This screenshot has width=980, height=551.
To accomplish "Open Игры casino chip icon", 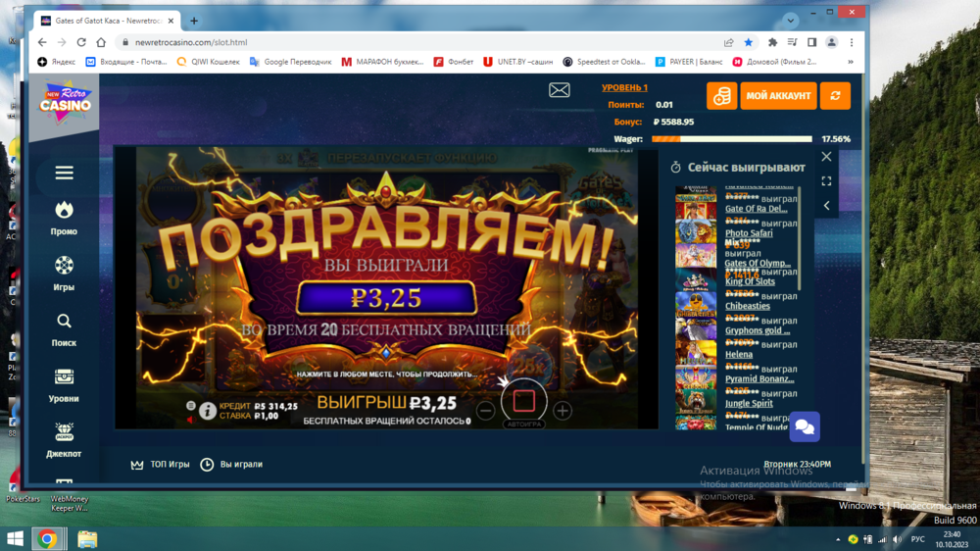I will tap(64, 266).
